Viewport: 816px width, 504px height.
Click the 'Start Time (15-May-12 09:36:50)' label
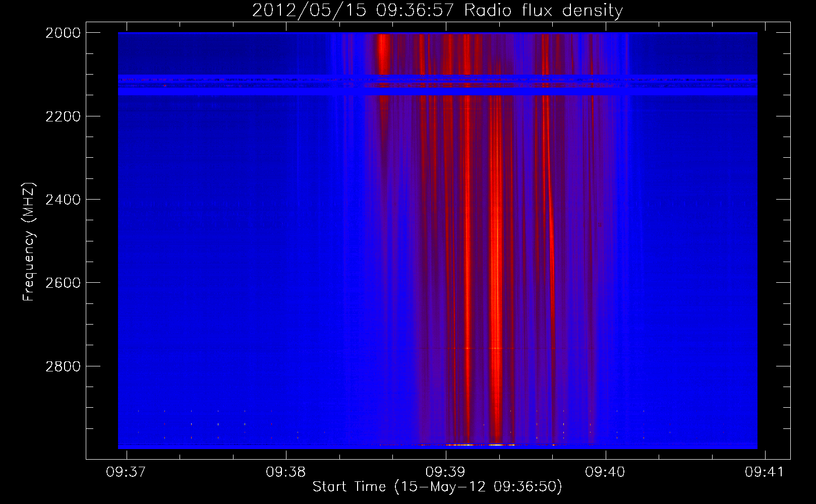(437, 487)
